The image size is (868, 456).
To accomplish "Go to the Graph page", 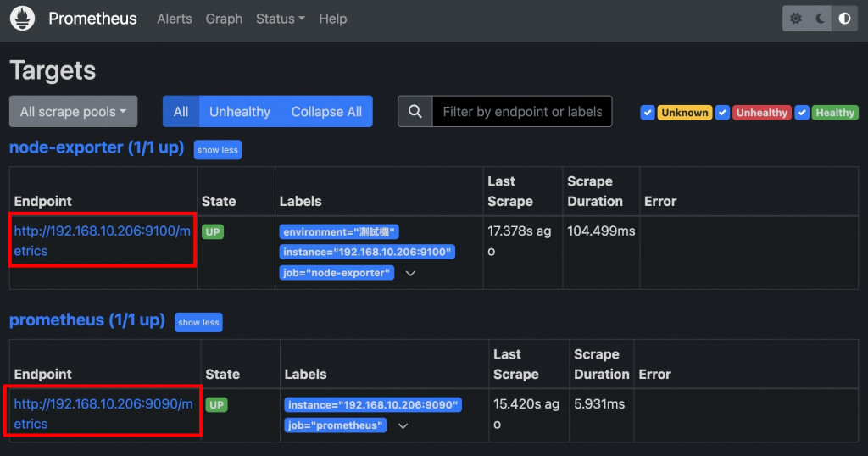I will pyautogui.click(x=224, y=19).
